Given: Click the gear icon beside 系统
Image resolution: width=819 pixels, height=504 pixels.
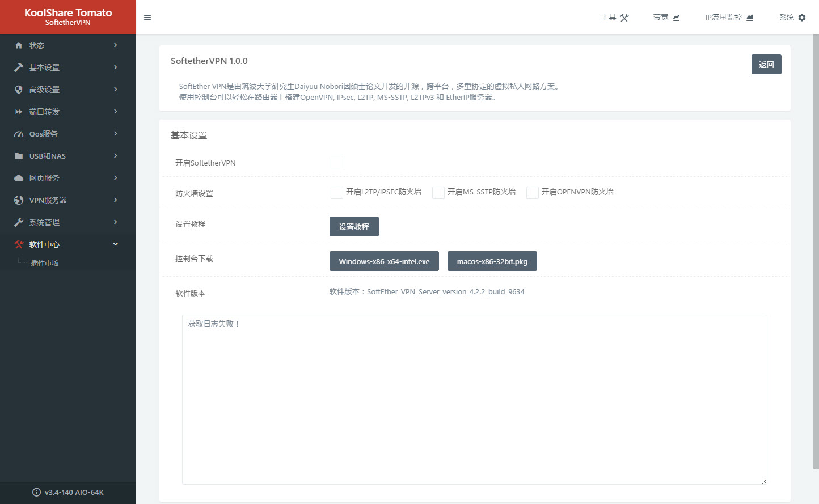Looking at the screenshot, I should pos(802,18).
